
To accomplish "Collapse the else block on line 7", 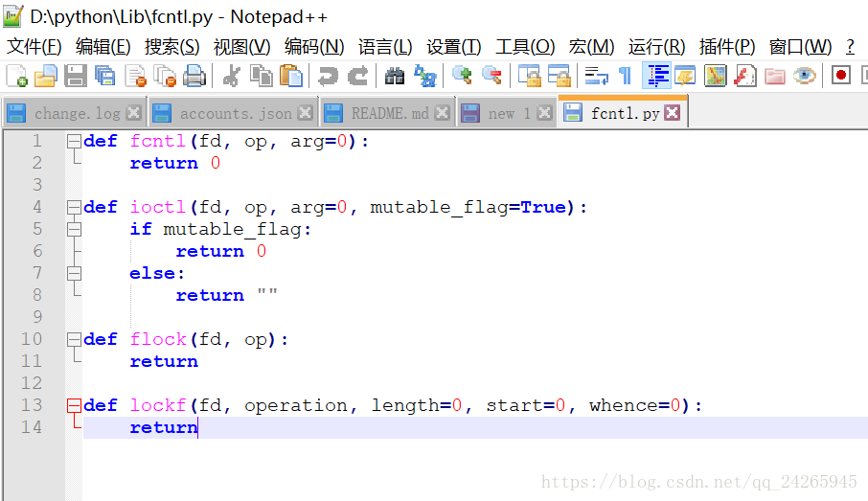I will click(x=74, y=273).
